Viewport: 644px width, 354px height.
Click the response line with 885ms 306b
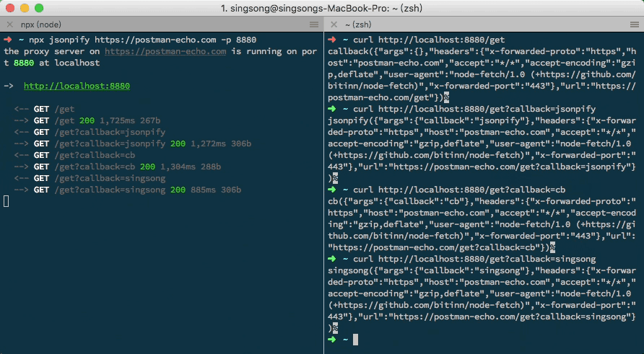click(128, 190)
